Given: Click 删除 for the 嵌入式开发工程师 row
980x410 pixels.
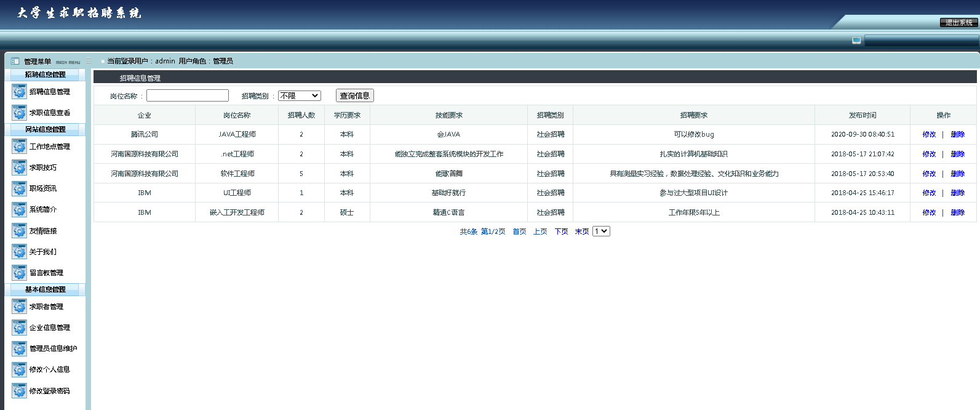Looking at the screenshot, I should pos(958,212).
